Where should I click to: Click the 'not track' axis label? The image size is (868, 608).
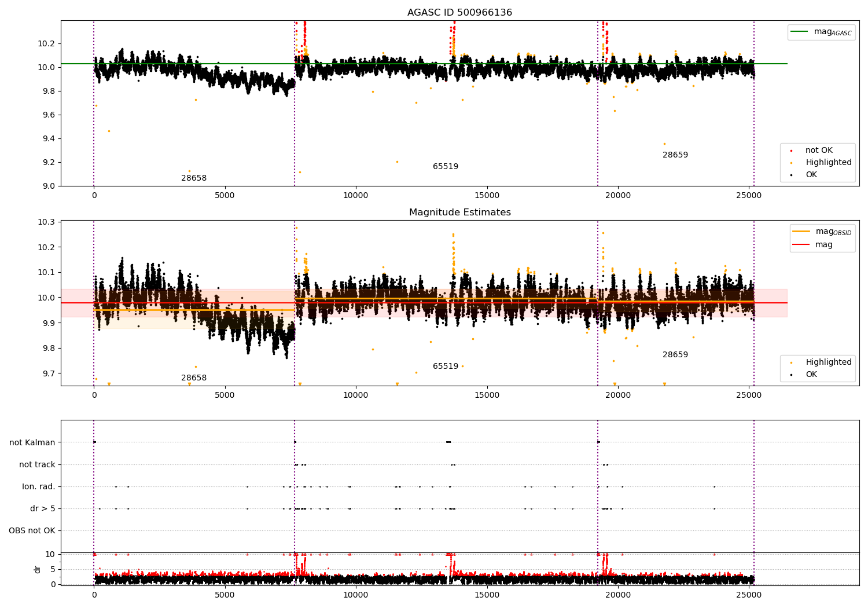click(x=37, y=465)
